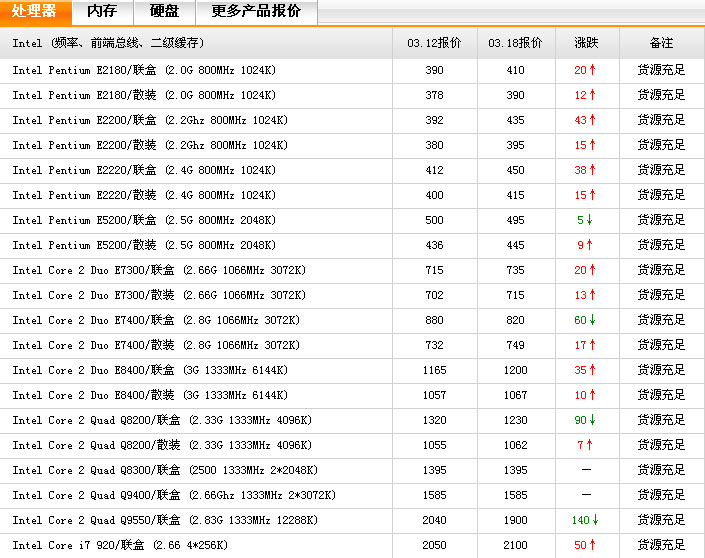
Task: Select Core 2 Quad Q8200/联盒 row name
Action: [162, 420]
